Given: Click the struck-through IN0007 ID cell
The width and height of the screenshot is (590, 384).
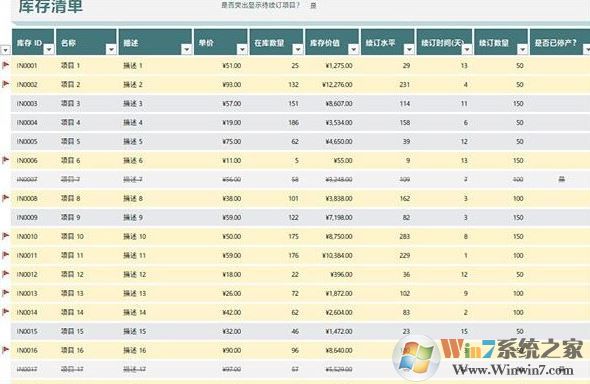Looking at the screenshot, I should tap(27, 179).
